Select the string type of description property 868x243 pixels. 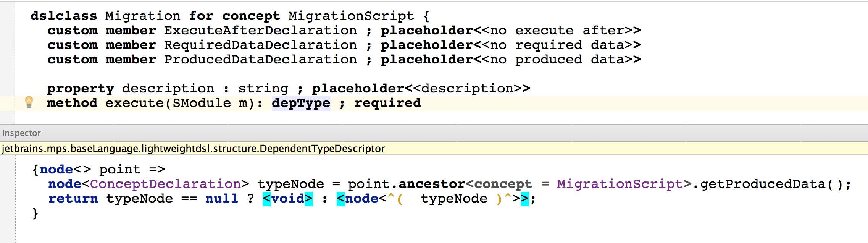click(x=263, y=89)
